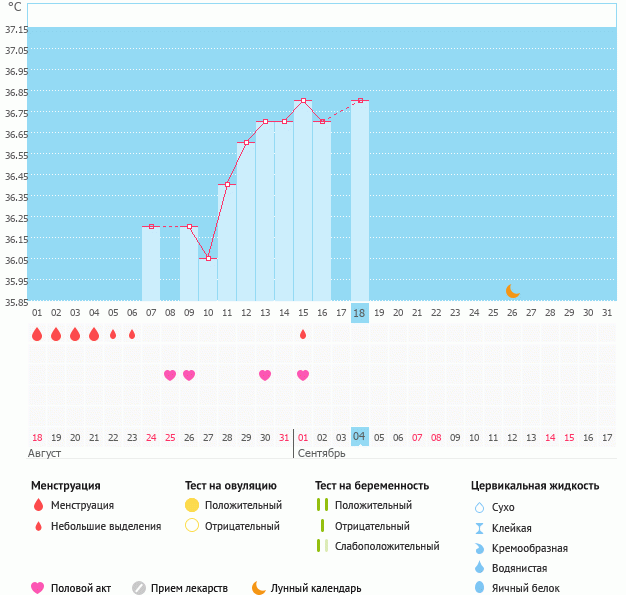This screenshot has width=626, height=595.
Task: Select highlighted calendar date 04 in September
Action: point(360,437)
